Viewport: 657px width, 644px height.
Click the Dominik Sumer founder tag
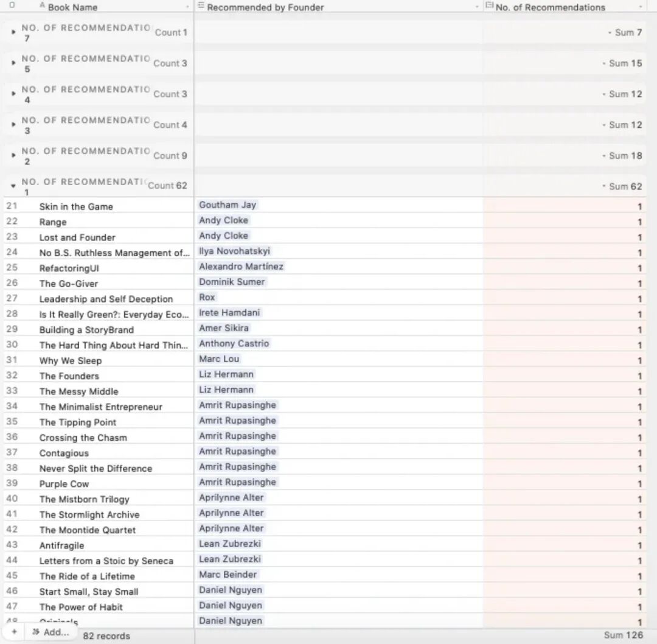[232, 282]
